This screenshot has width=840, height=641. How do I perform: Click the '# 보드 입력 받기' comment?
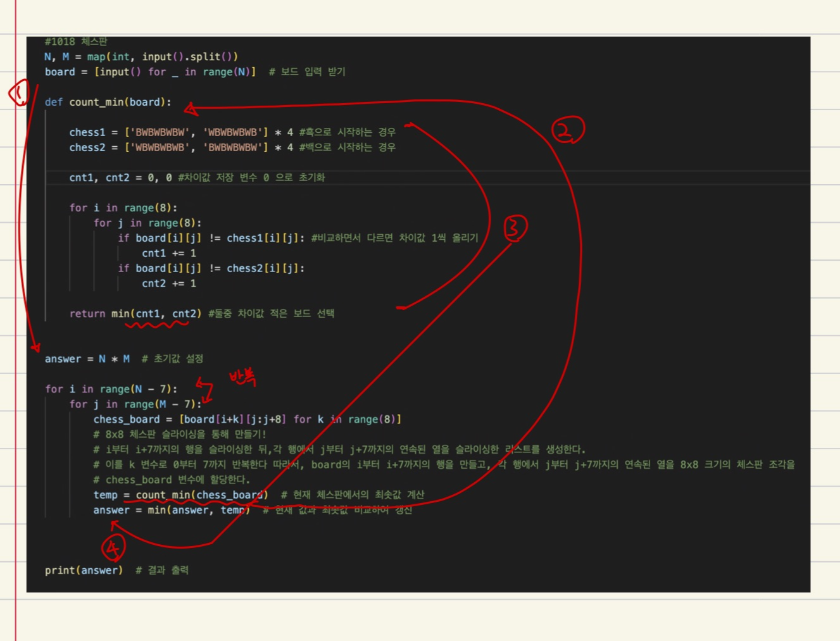point(307,72)
